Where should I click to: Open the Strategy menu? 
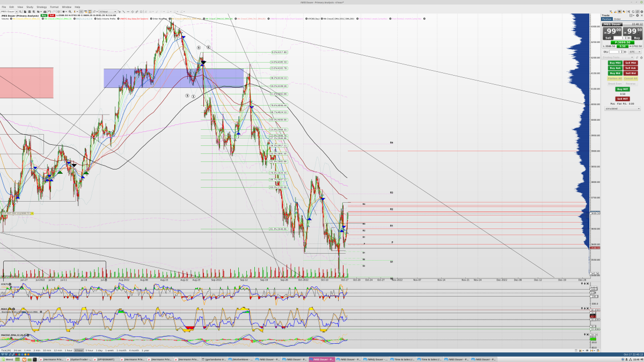click(x=42, y=7)
